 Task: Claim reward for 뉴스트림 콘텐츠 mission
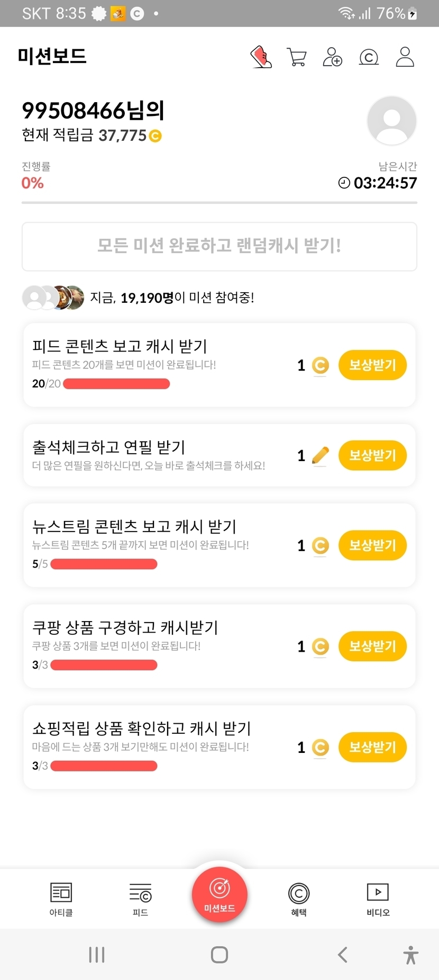(372, 545)
